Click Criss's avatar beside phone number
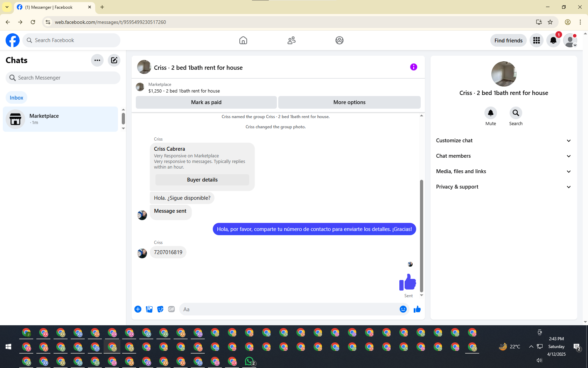The image size is (588, 368). point(142,253)
